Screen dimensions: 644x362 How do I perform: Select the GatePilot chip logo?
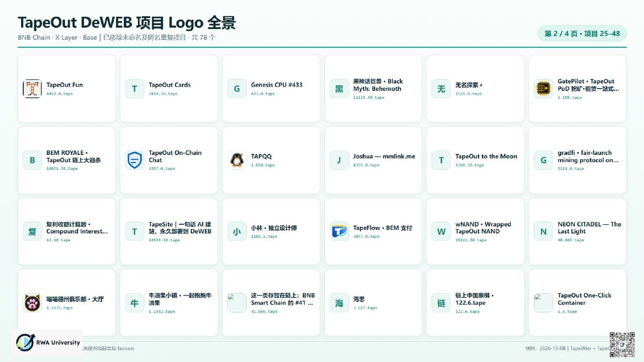(543, 89)
